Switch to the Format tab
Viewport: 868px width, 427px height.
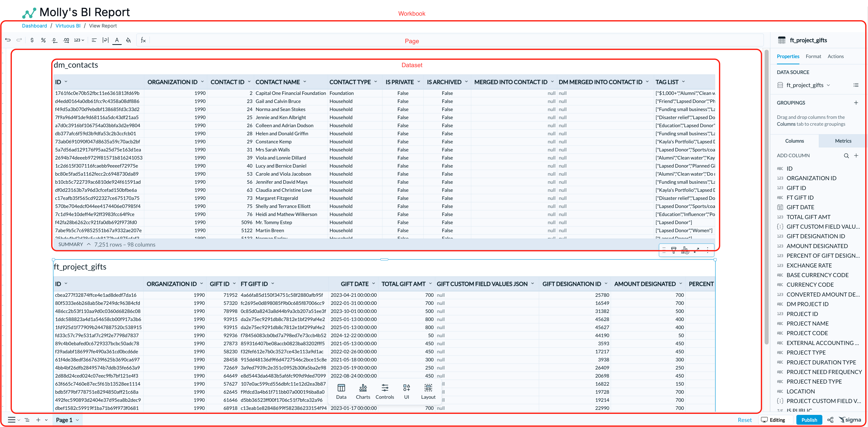point(813,56)
